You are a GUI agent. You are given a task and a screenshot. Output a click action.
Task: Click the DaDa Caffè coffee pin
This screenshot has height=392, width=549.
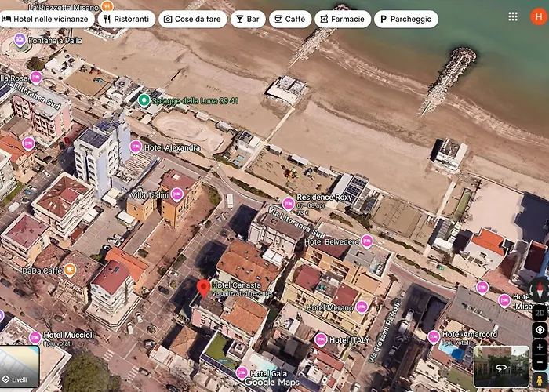click(70, 270)
